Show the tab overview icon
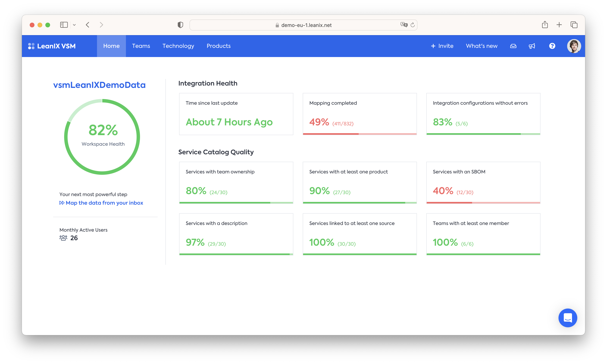Screen dimensions: 607x364 pos(574,25)
